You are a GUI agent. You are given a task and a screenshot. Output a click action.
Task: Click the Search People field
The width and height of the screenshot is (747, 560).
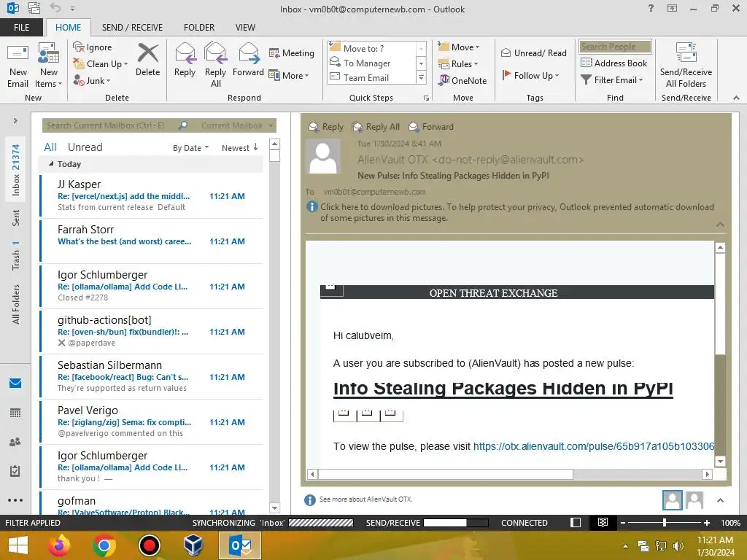pos(615,47)
